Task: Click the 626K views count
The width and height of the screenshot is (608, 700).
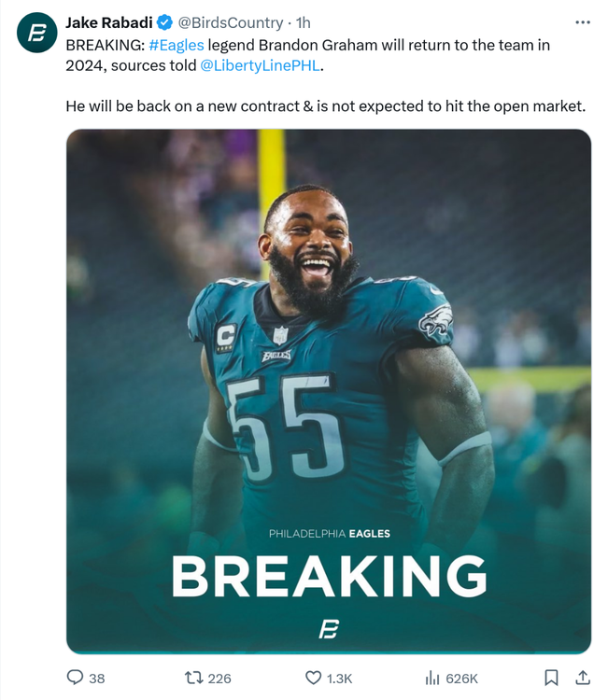Action: coord(461,679)
